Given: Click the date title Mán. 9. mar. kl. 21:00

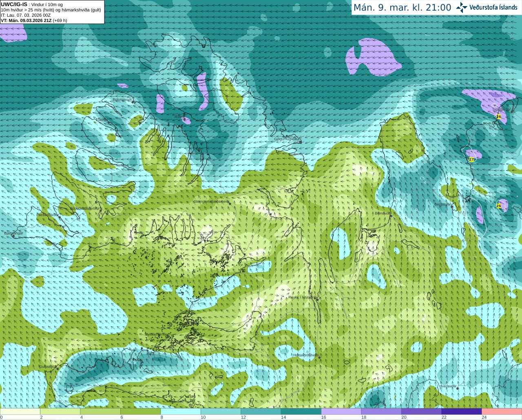Looking at the screenshot, I should point(402,7).
